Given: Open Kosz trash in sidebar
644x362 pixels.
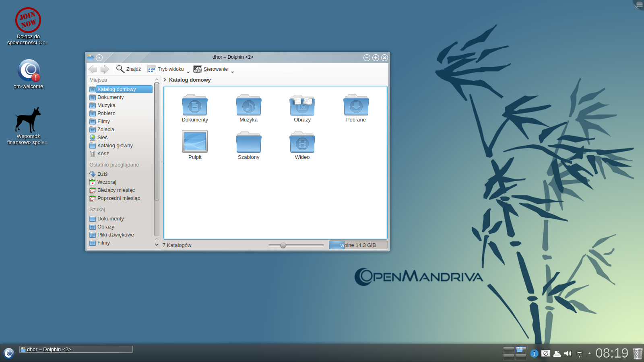Looking at the screenshot, I should click(x=121, y=154).
